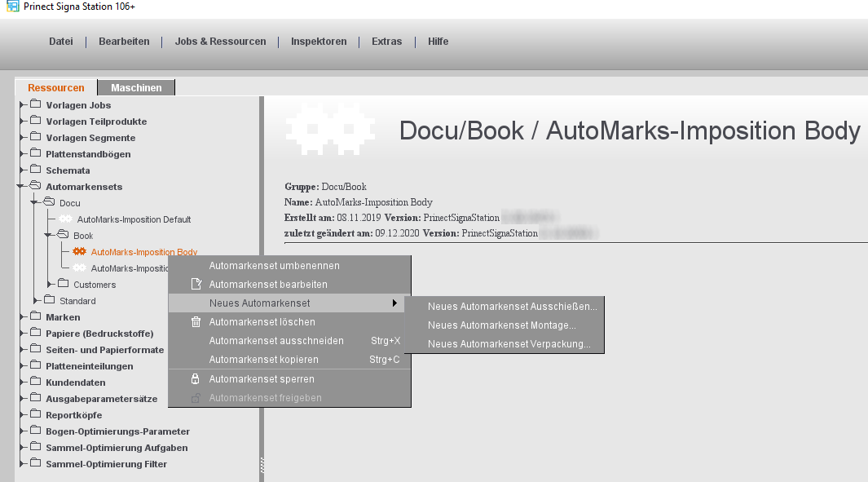This screenshot has width=868, height=482.
Task: Expand the Vorlagen Teilprodukte folder arrow
Action: (x=22, y=121)
